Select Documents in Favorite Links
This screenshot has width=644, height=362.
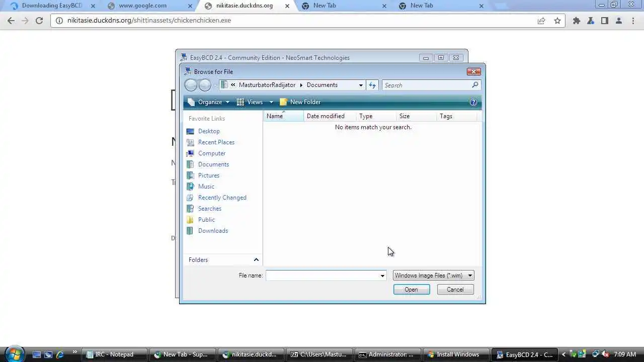tap(213, 164)
